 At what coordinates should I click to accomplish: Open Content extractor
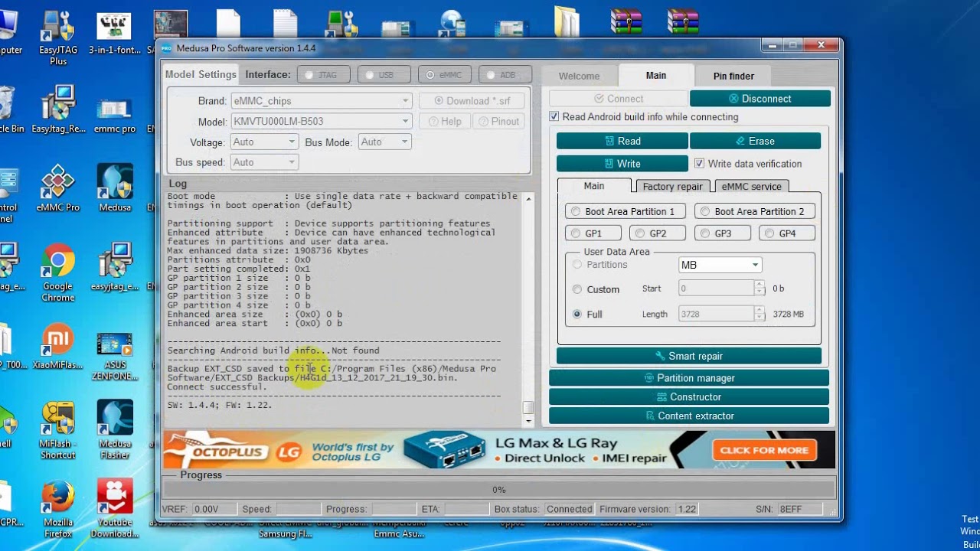tap(689, 416)
